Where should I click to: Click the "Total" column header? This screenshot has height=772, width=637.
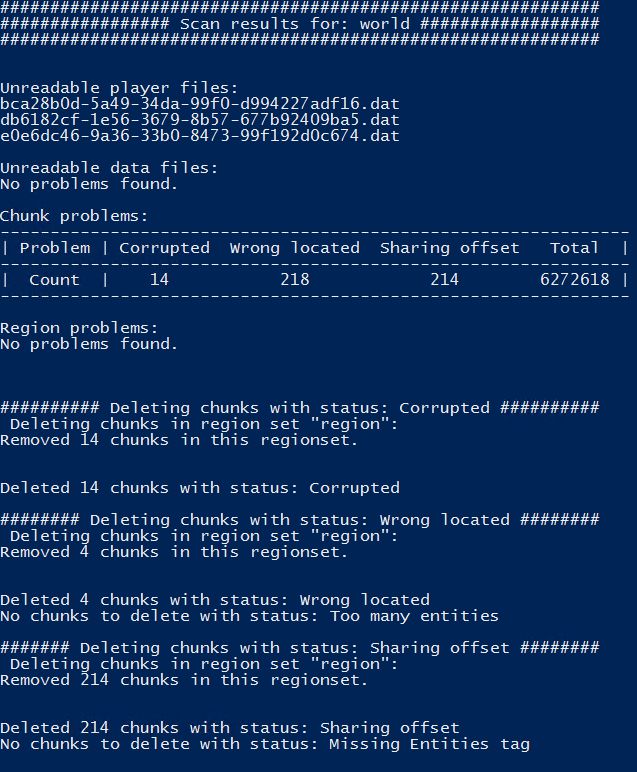click(574, 248)
